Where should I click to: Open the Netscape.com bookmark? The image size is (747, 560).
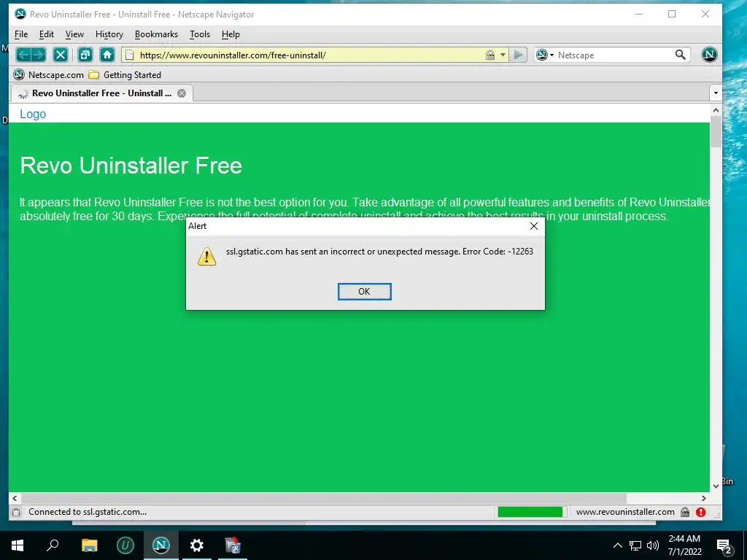49,75
